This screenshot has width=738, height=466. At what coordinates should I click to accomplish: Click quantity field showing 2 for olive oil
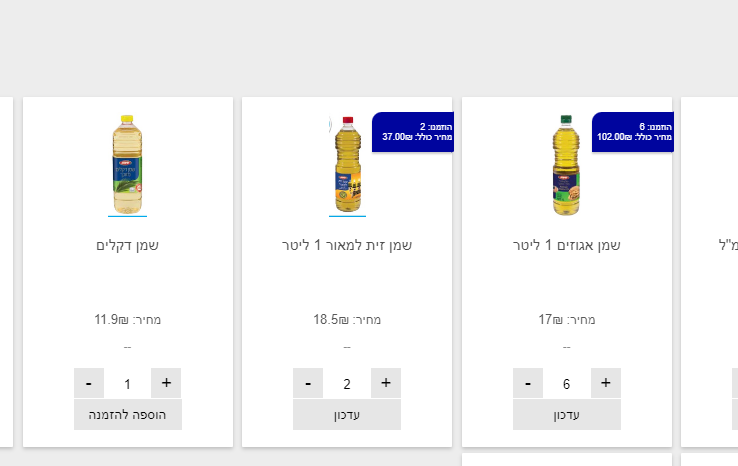tap(347, 384)
